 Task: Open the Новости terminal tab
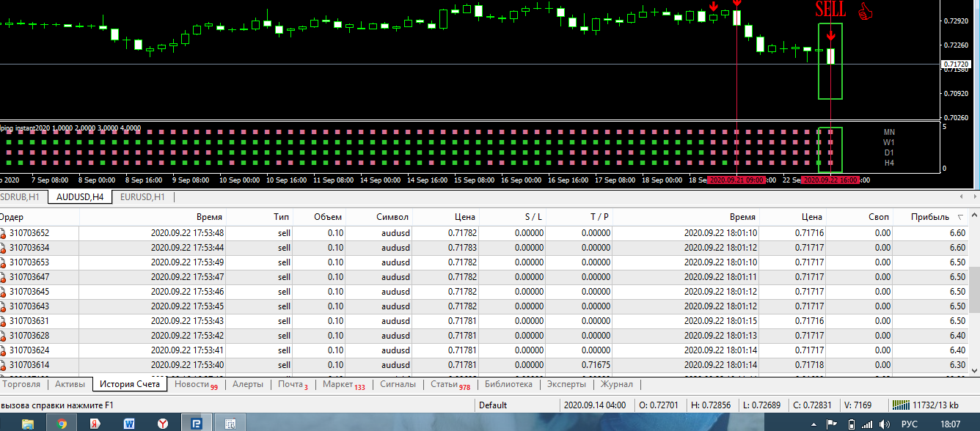[191, 384]
